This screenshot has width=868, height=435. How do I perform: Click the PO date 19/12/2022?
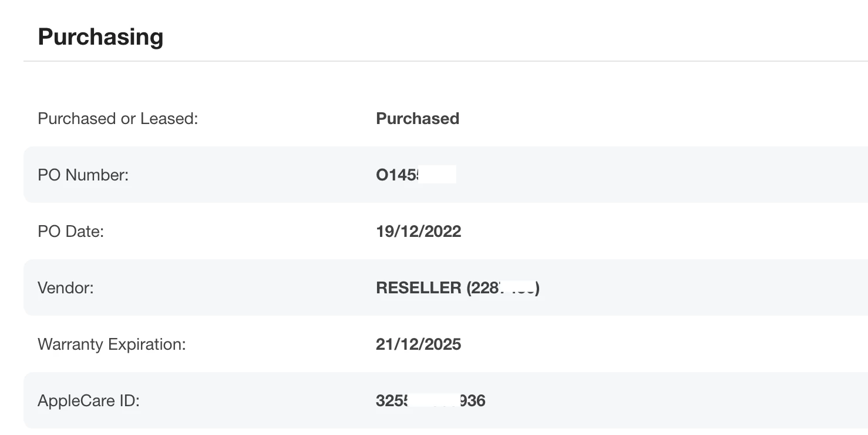[x=419, y=231]
